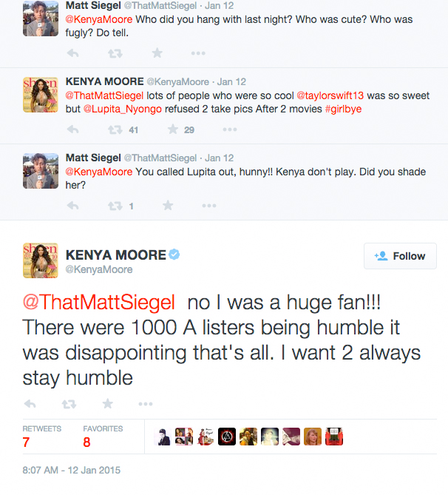Open more options on Matt's first tweet

point(198,53)
